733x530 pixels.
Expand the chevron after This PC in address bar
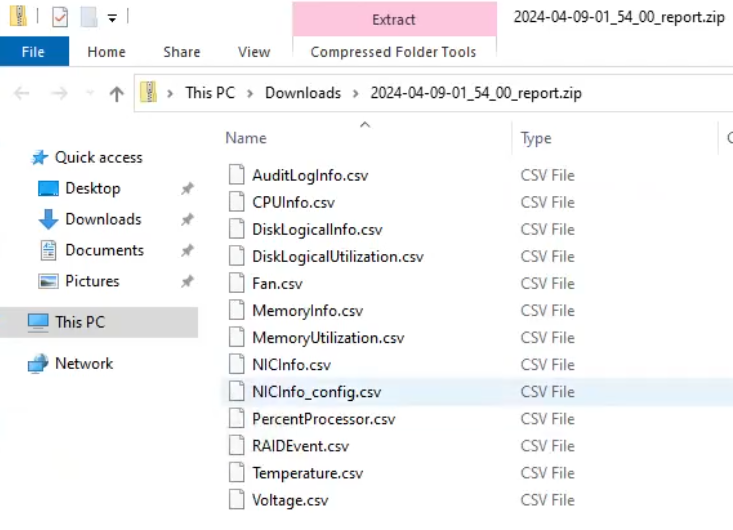coord(251,93)
